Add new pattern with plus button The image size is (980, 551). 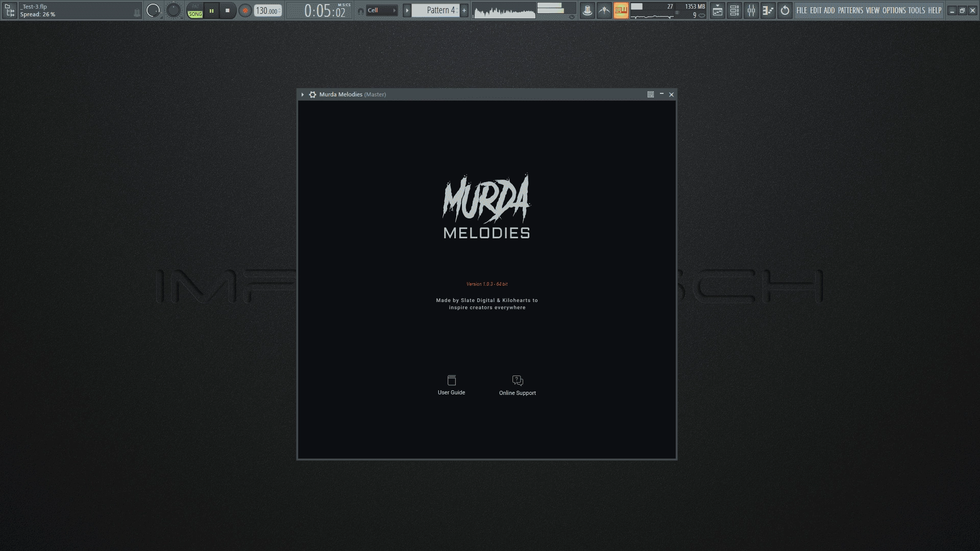click(464, 10)
